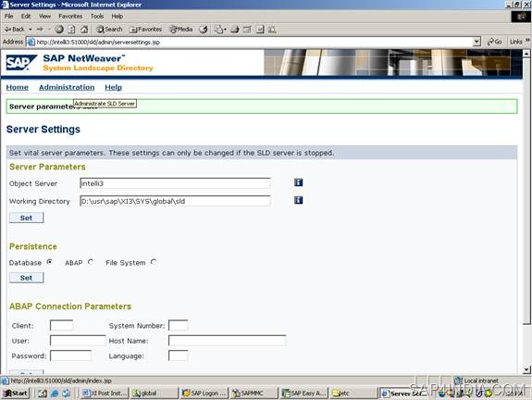Image resolution: width=532 pixels, height=400 pixels.
Task: Open the History toolbar icon
Action: point(204,30)
